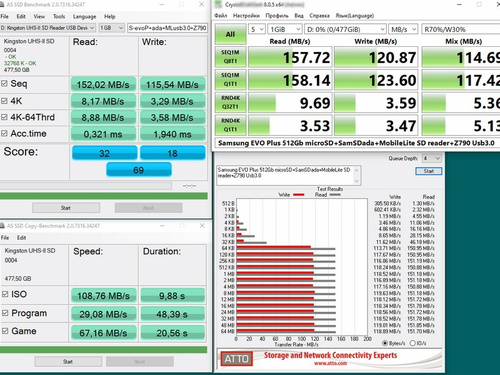Run the SEQ1M Q1T1 test
Screen dimensions: 500x375
[x=230, y=79]
